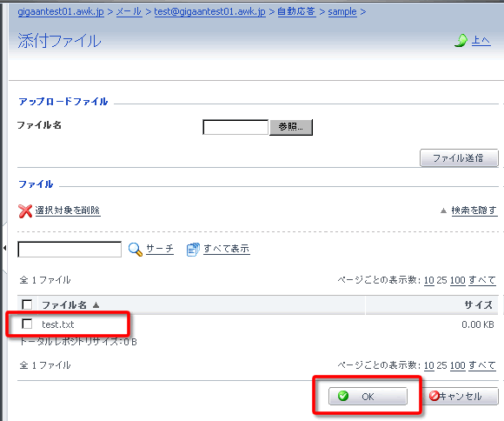Viewport: 504px width, 421px height.
Task: Click the magnifying glass search icon
Action: 136,250
